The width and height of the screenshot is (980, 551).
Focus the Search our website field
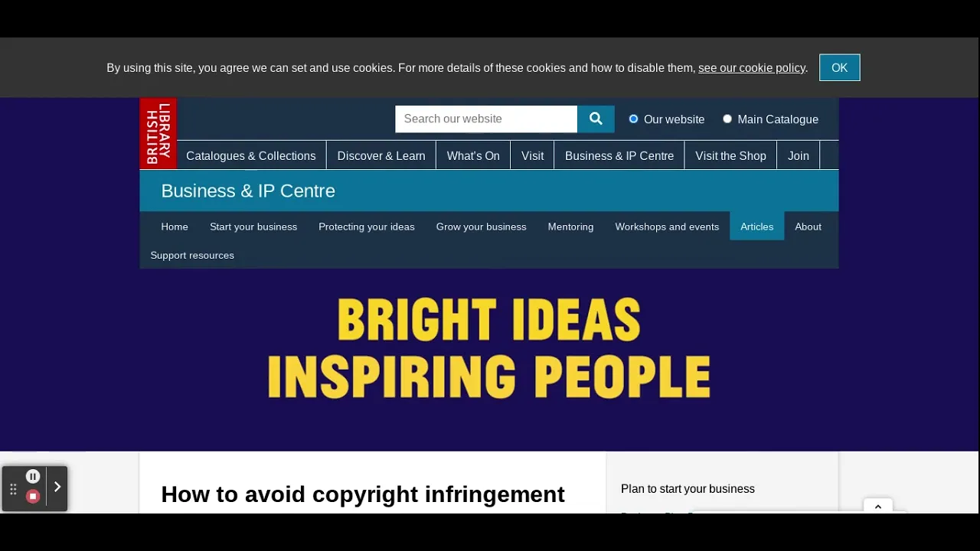point(486,119)
